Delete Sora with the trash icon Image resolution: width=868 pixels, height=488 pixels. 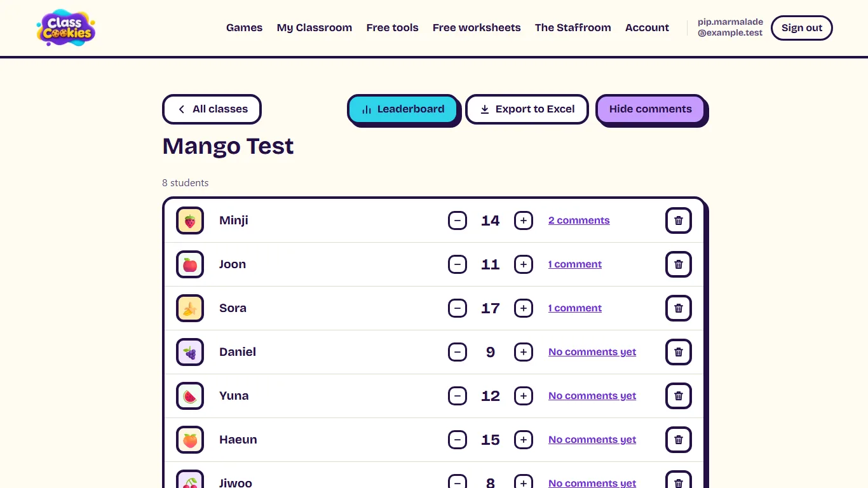pyautogui.click(x=679, y=308)
